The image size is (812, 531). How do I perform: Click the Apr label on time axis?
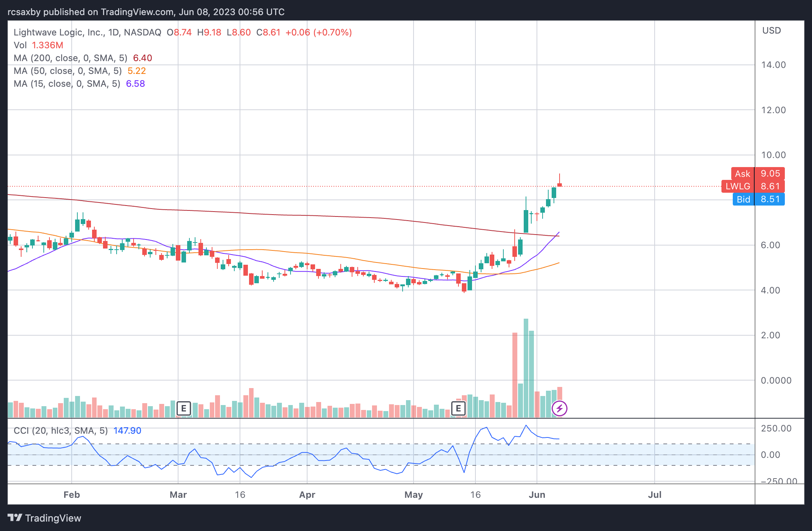click(x=307, y=495)
